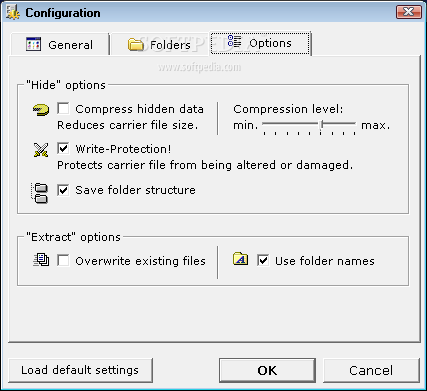
Task: Click the compress hidden data icon
Action: point(41,110)
